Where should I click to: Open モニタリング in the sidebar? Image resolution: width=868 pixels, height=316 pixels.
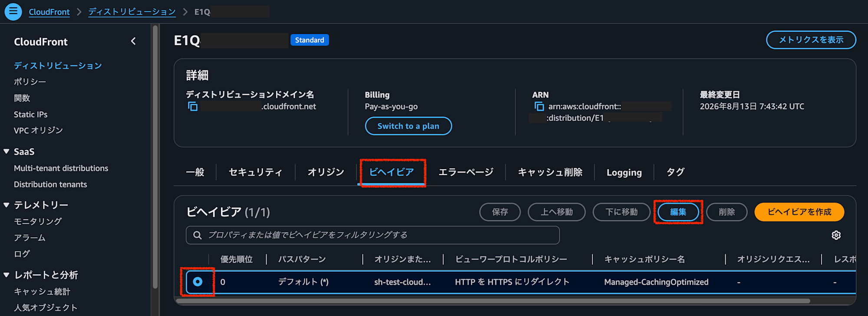(x=38, y=221)
